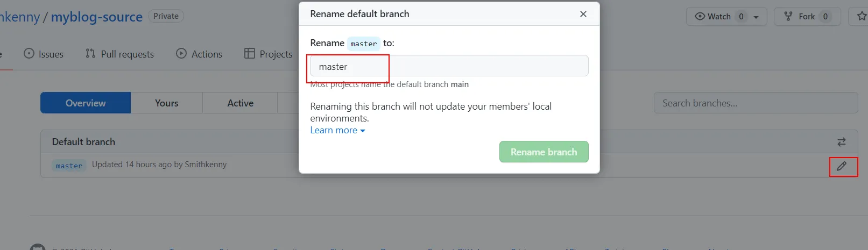Select the Active branches tab

[241, 103]
